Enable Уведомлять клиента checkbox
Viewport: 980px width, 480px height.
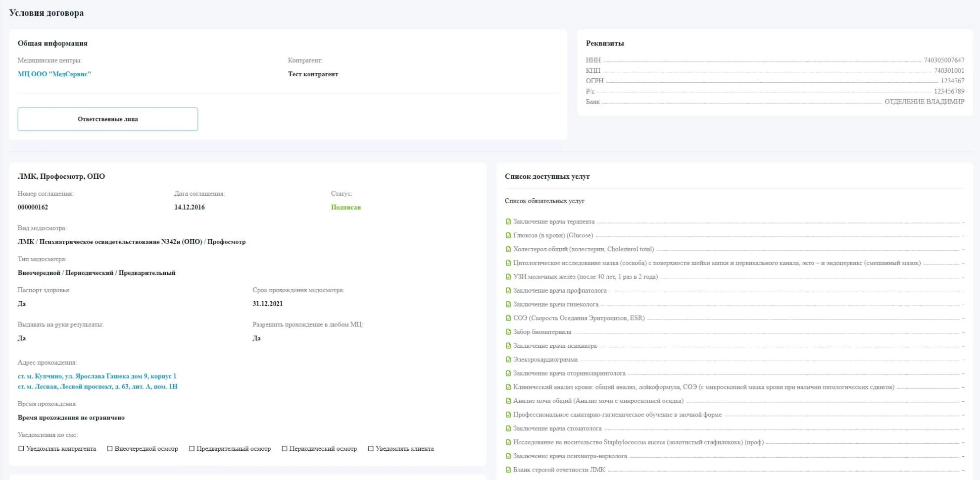click(371, 449)
